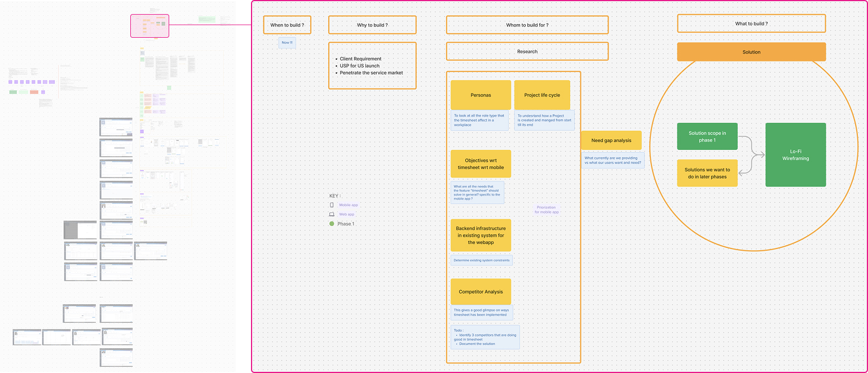Select the pink highlighted frame in the left overview
This screenshot has height=373, width=868.
(149, 25)
